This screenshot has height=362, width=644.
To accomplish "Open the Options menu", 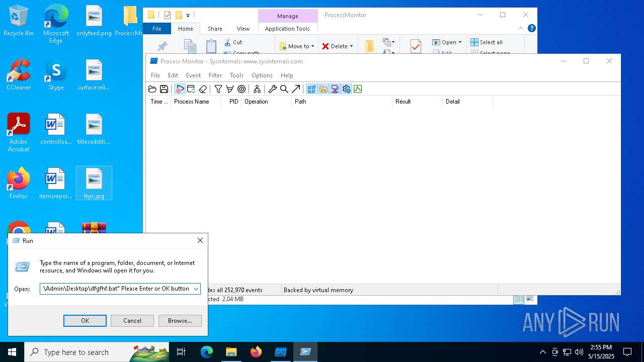I will click(x=262, y=75).
